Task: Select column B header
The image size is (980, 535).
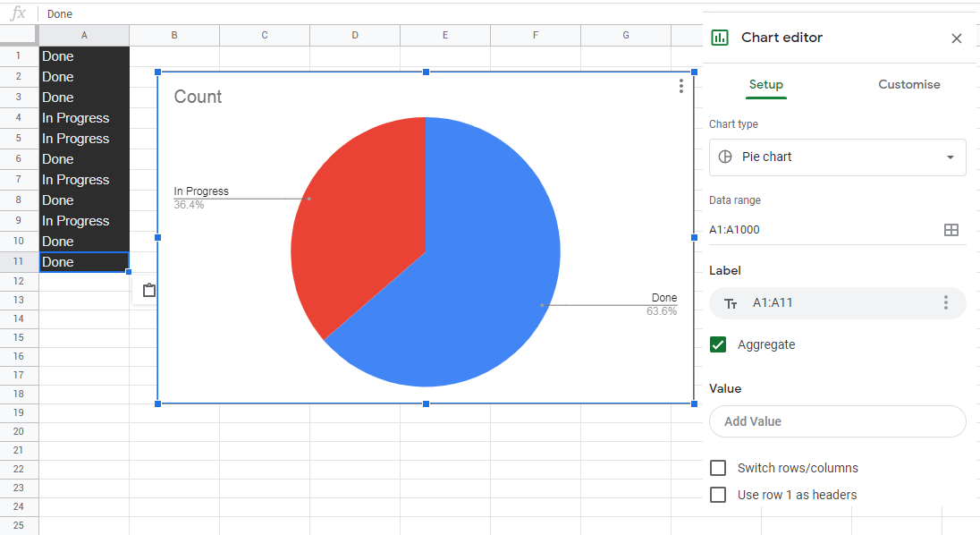Action: [174, 36]
